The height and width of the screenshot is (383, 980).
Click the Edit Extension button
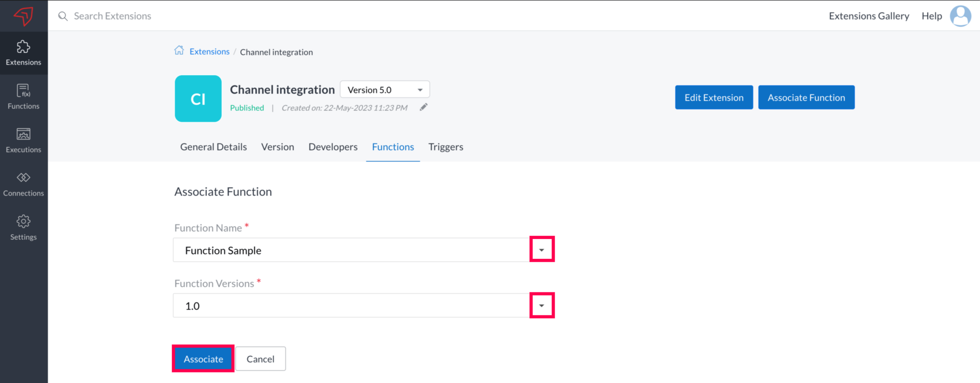pyautogui.click(x=714, y=97)
